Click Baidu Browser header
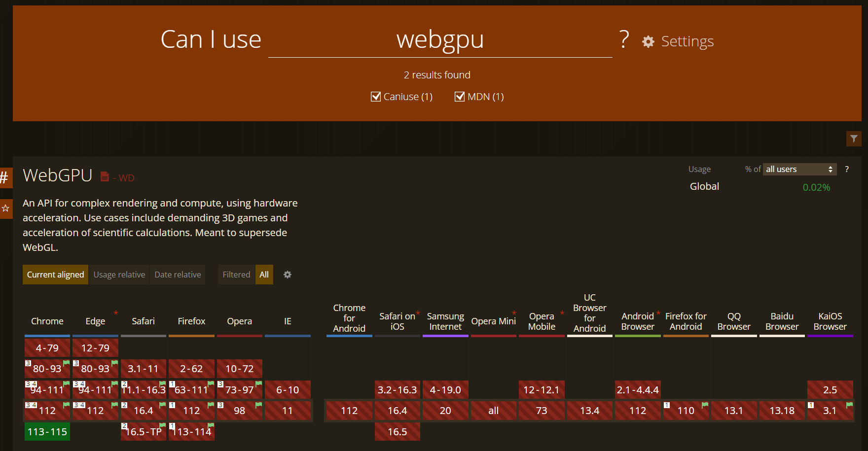Viewport: 868px width, 451px height. point(782,321)
